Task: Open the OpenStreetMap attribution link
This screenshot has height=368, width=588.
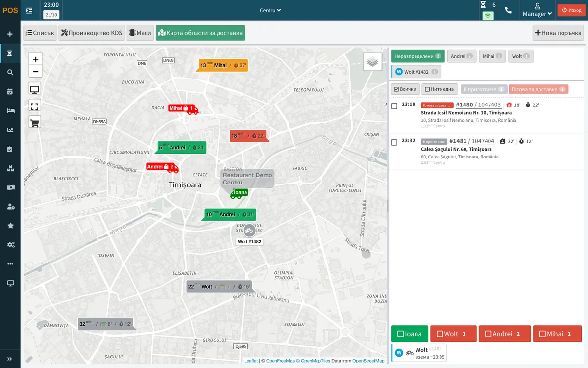Action: coord(368,361)
